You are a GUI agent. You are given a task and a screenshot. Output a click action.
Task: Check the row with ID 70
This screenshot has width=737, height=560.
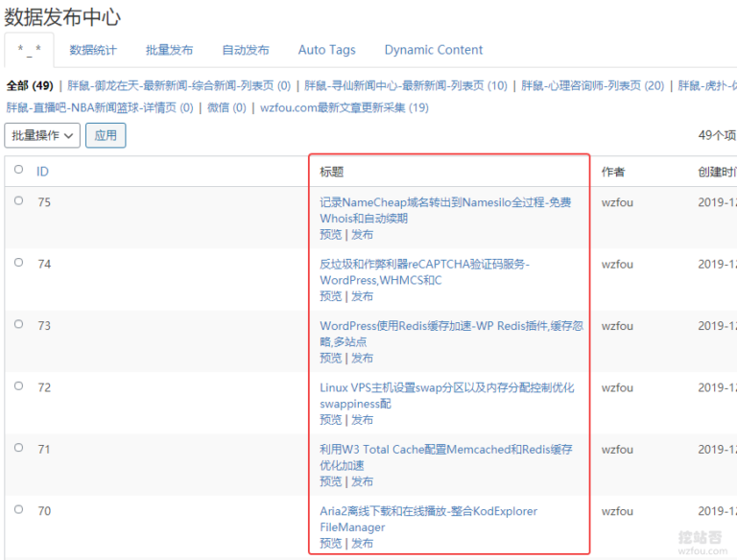(x=18, y=509)
